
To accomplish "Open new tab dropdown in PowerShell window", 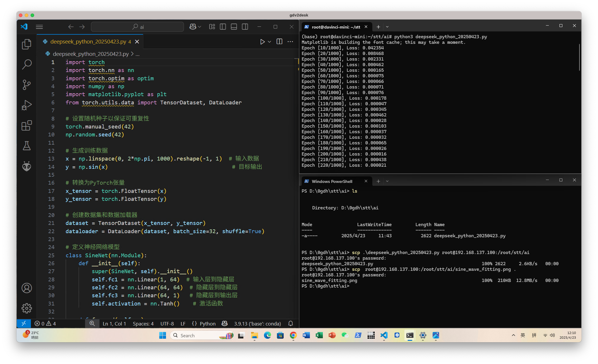I will [x=387, y=181].
